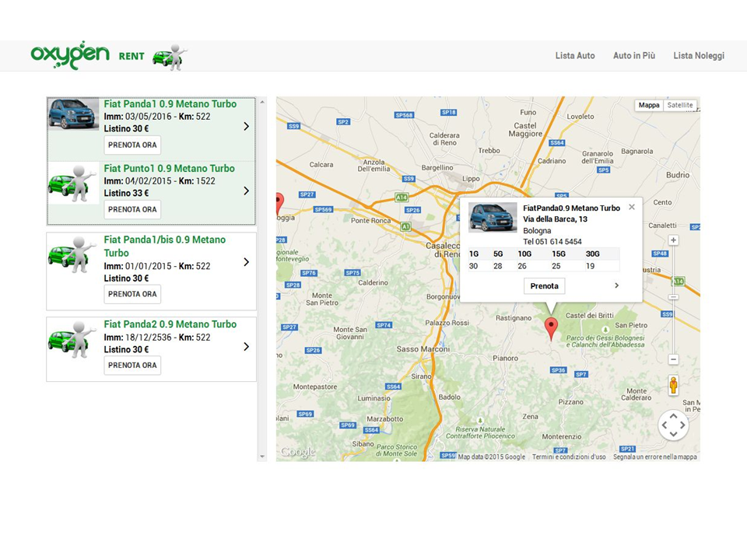Click Fiat Panda1/bis placeholder car image
The width and height of the screenshot is (747, 560).
click(x=73, y=255)
